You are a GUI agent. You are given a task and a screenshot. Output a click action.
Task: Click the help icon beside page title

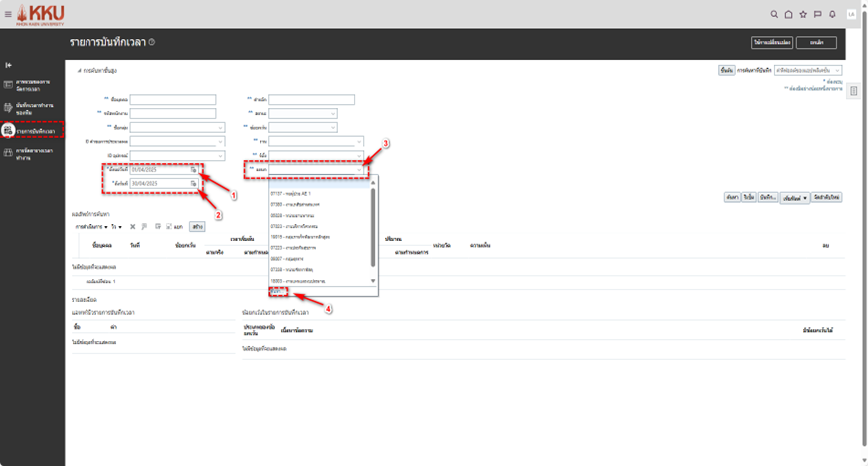(152, 42)
